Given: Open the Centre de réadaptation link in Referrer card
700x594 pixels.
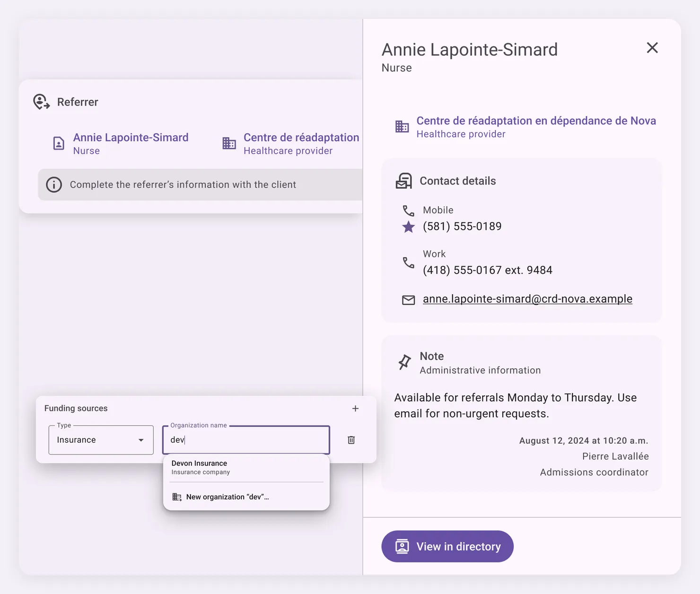Looking at the screenshot, I should (x=301, y=138).
